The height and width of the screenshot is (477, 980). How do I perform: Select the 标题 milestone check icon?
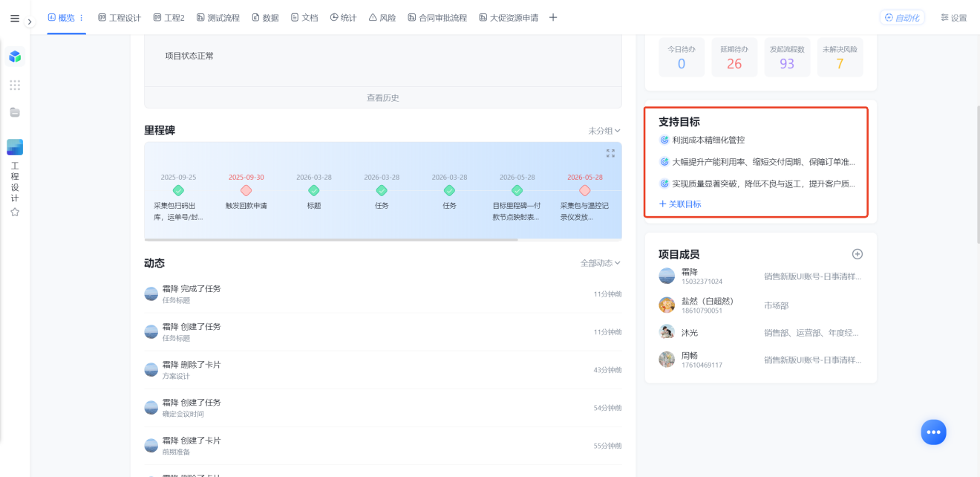pyautogui.click(x=313, y=191)
